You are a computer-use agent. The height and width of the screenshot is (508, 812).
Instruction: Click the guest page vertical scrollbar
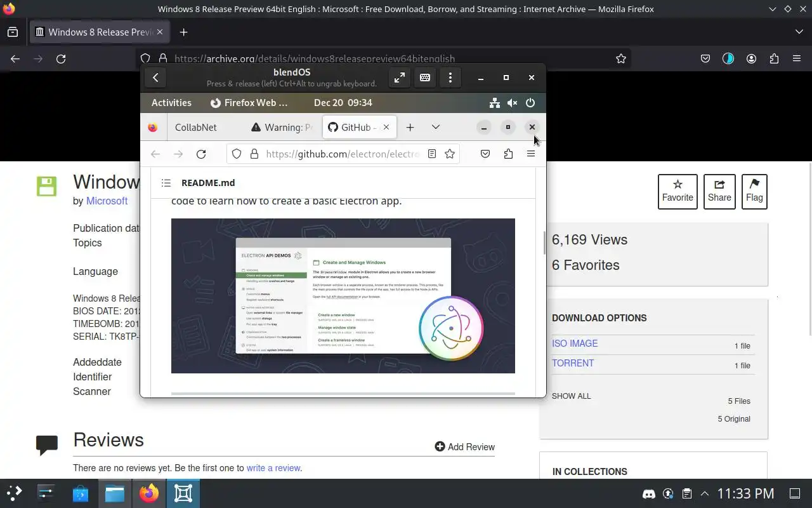click(x=544, y=243)
